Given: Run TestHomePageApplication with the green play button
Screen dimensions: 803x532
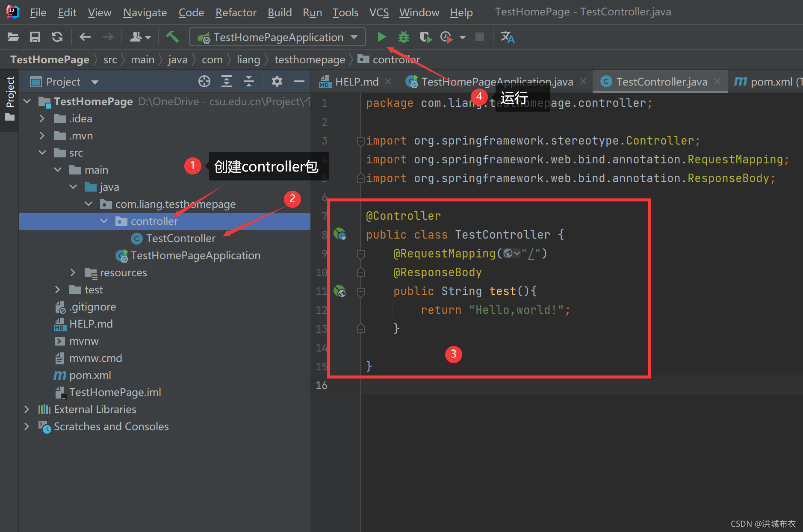Looking at the screenshot, I should click(x=382, y=37).
